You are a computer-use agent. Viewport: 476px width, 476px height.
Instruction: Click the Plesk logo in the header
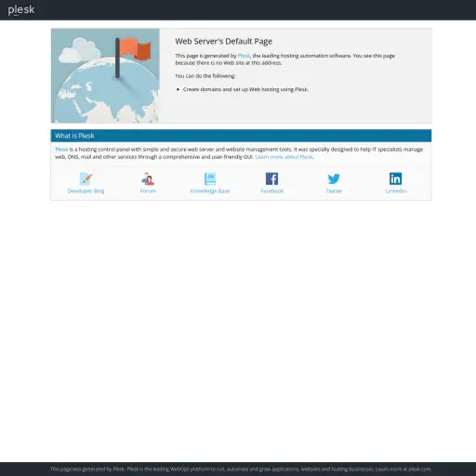click(x=21, y=10)
